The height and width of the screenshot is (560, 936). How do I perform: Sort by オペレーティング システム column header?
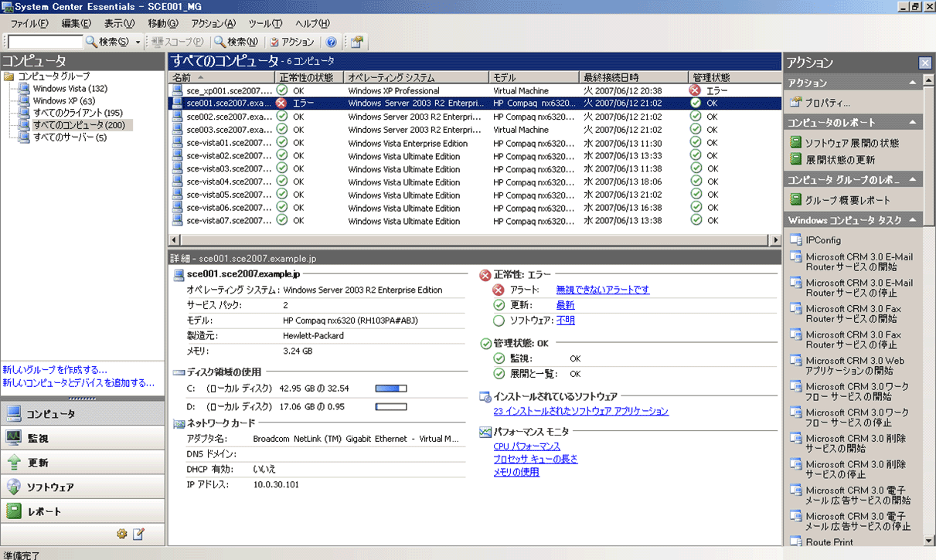416,77
